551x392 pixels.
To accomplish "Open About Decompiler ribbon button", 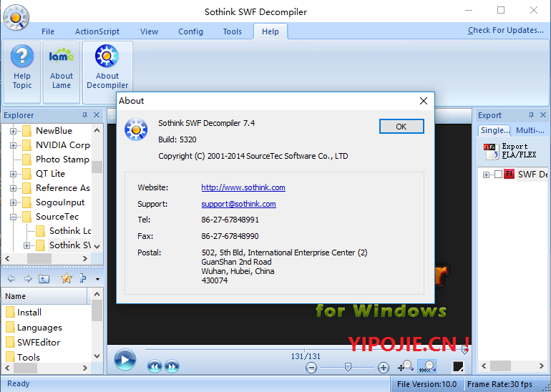I will [107, 72].
